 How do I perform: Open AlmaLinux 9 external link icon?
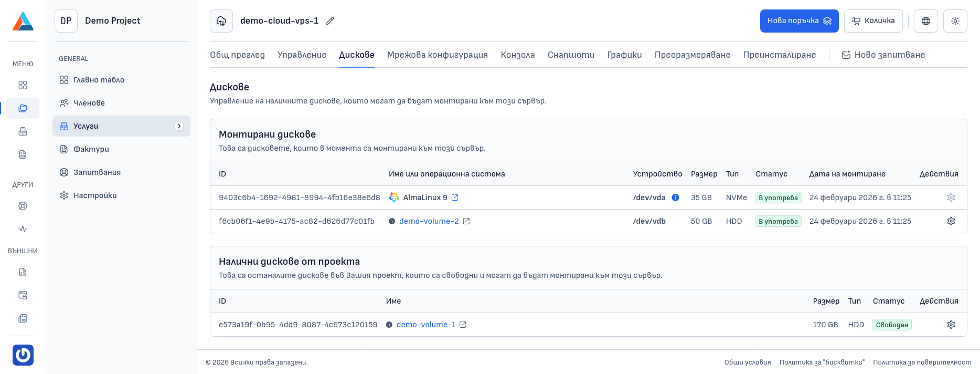[x=455, y=198]
